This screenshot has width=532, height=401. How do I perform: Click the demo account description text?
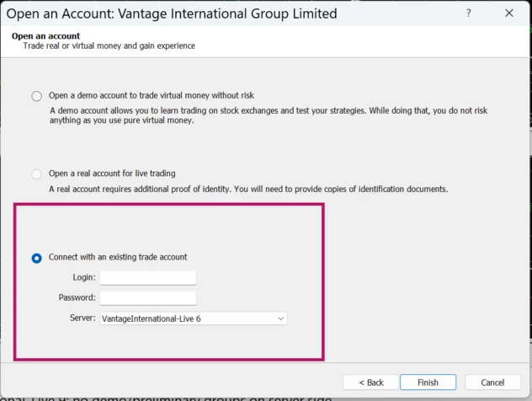coord(269,115)
